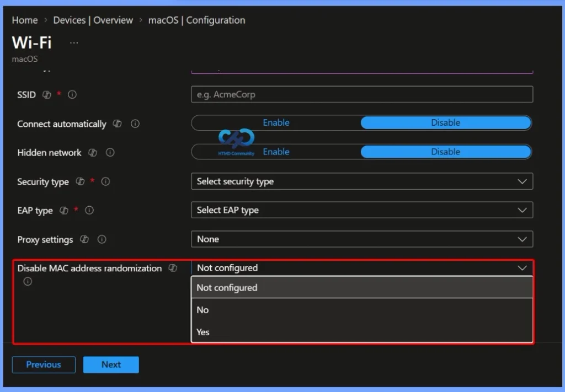565x392 pixels.
Task: Click Copilot icon beside Disable MAC address randomization
Action: tap(173, 268)
